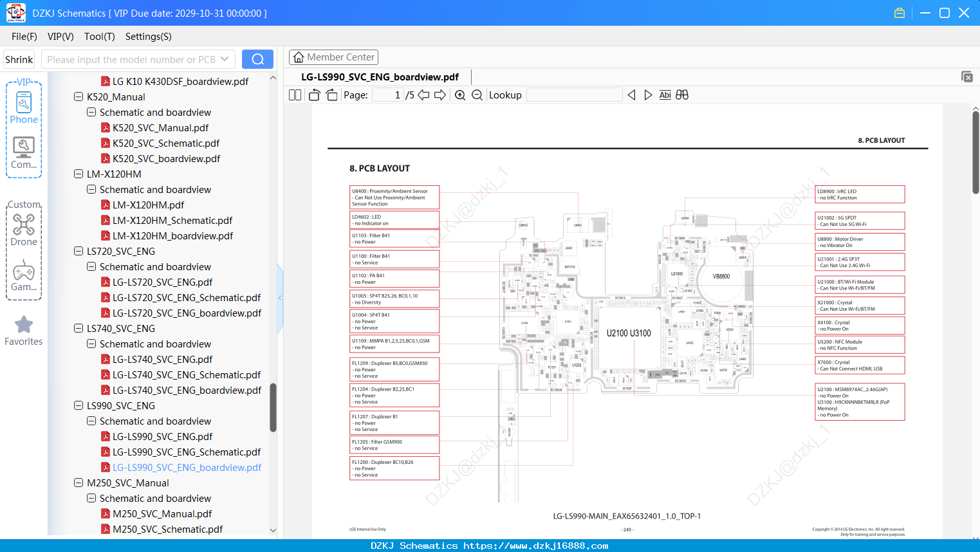Open Favorites star in sidebar
This screenshot has width=980, height=552.
coord(24,331)
